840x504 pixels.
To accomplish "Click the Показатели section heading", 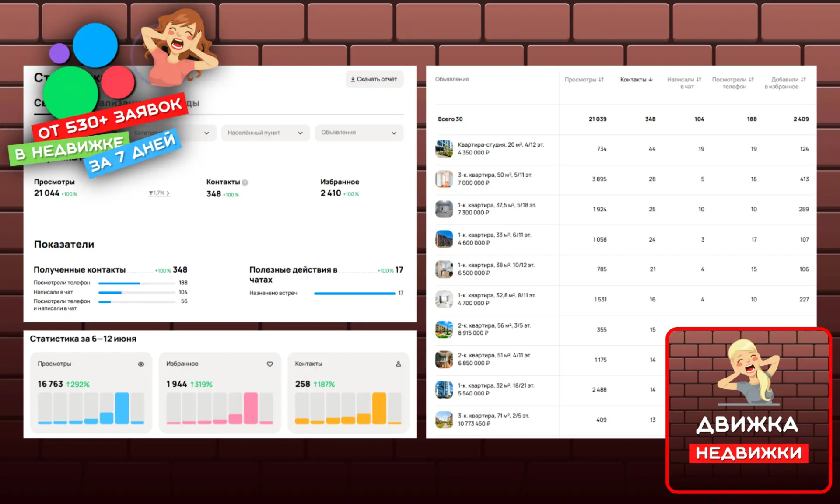I will coord(64,245).
